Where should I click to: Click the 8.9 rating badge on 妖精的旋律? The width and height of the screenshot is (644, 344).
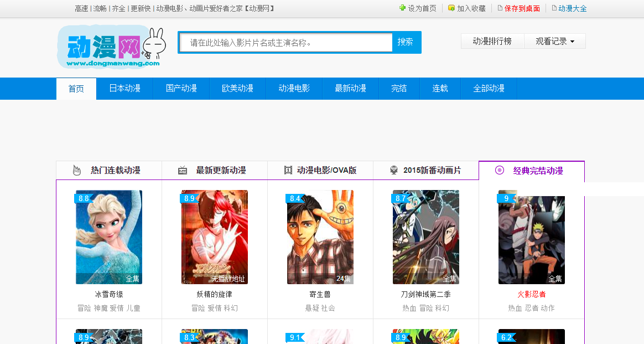189,198
